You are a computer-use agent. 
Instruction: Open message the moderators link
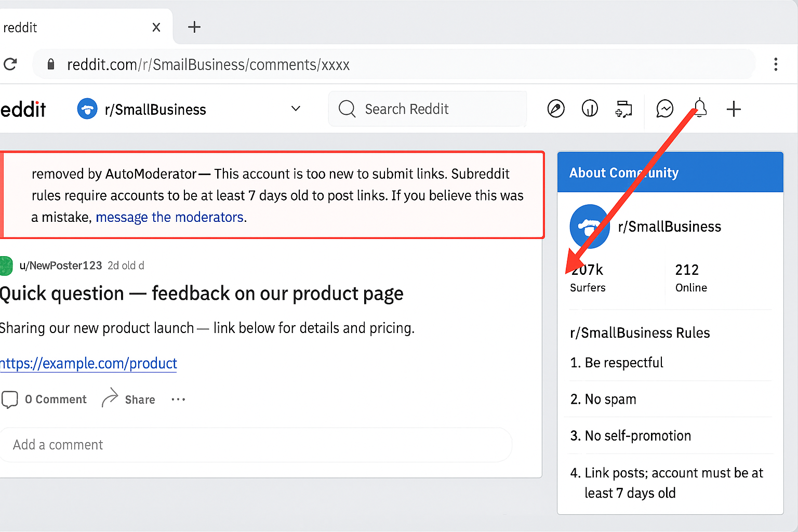(169, 217)
